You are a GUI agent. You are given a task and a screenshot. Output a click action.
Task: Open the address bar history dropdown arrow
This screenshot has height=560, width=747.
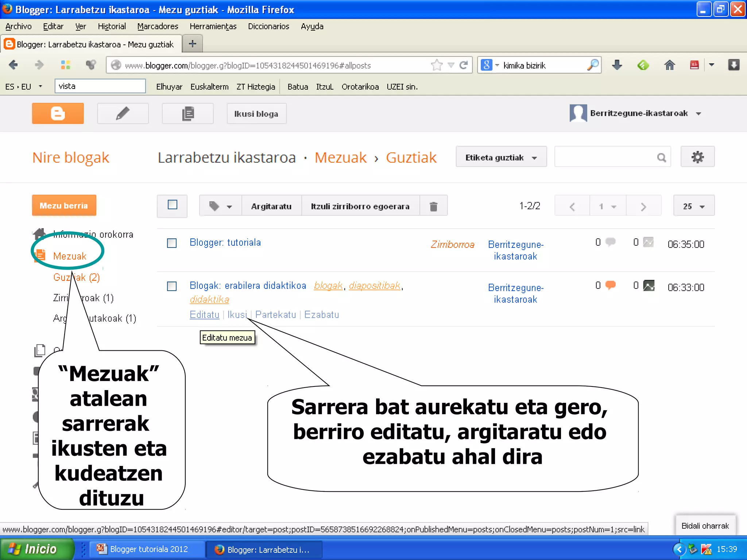[x=451, y=65]
